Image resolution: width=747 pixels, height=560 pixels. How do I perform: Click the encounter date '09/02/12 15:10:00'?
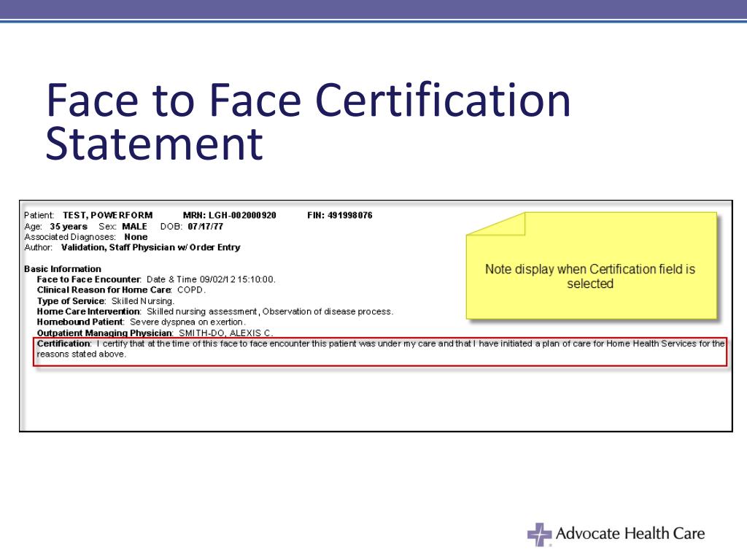(237, 279)
